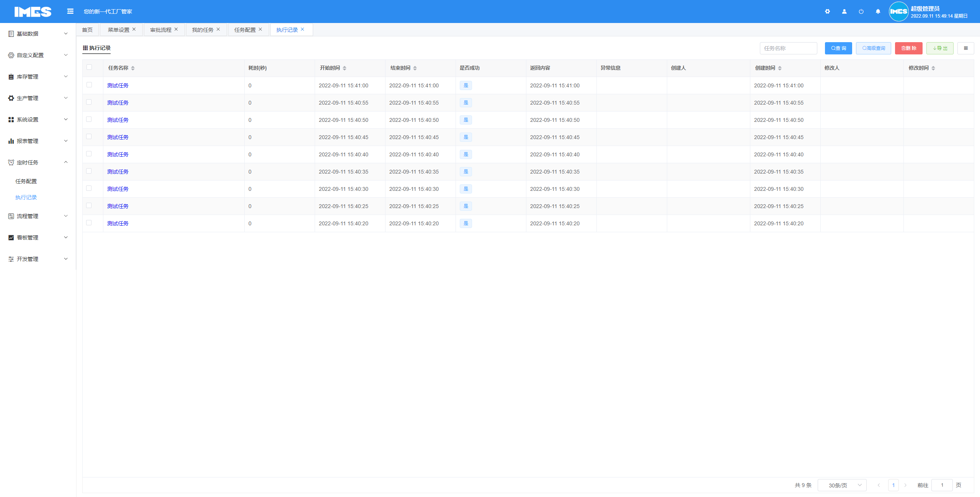Check the row with start time 15:40:50
Screen dimensions: 980x497
pyautogui.click(x=89, y=119)
